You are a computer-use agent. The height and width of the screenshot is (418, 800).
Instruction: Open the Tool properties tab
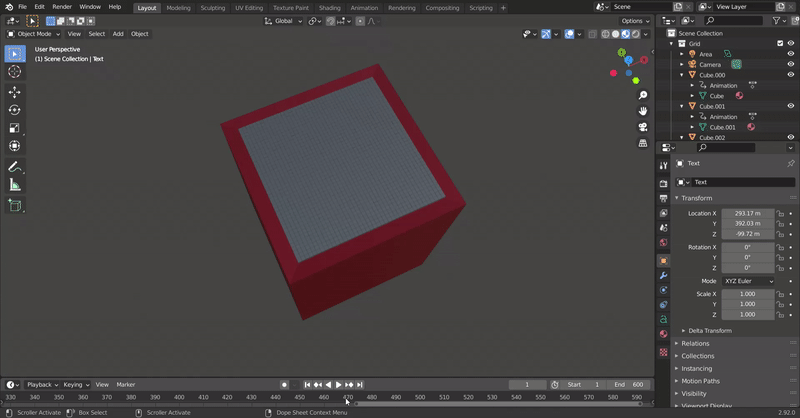click(x=663, y=165)
